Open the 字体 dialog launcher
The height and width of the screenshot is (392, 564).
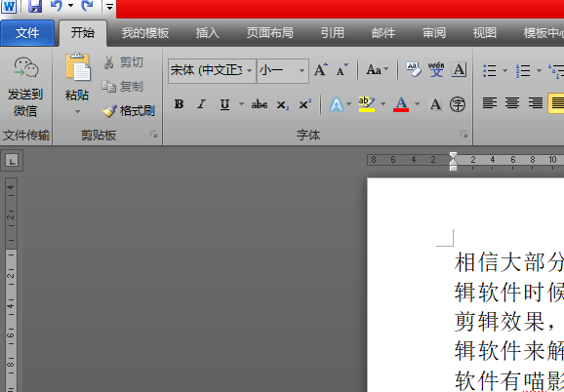click(464, 135)
